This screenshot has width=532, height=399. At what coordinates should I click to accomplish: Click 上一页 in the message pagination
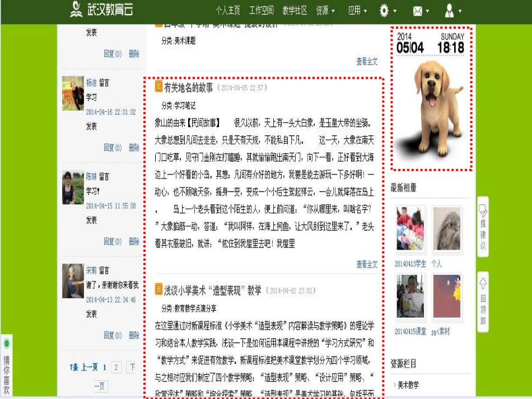[x=90, y=368]
